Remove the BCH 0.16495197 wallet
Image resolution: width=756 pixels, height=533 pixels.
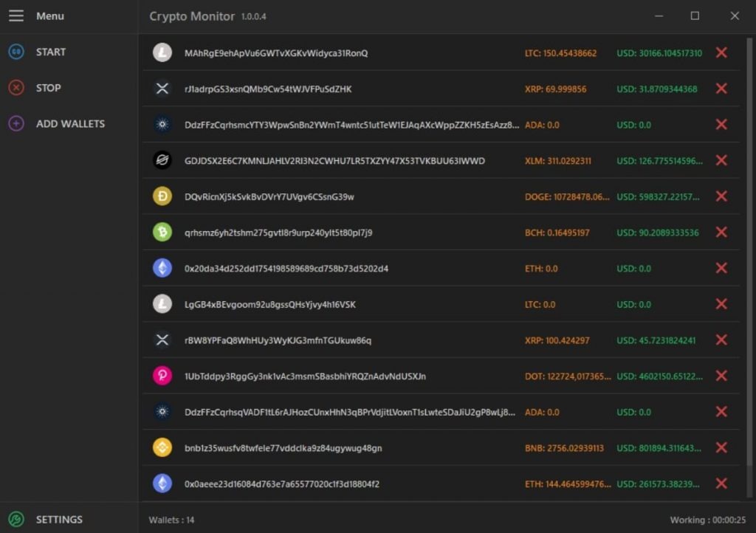pos(721,233)
